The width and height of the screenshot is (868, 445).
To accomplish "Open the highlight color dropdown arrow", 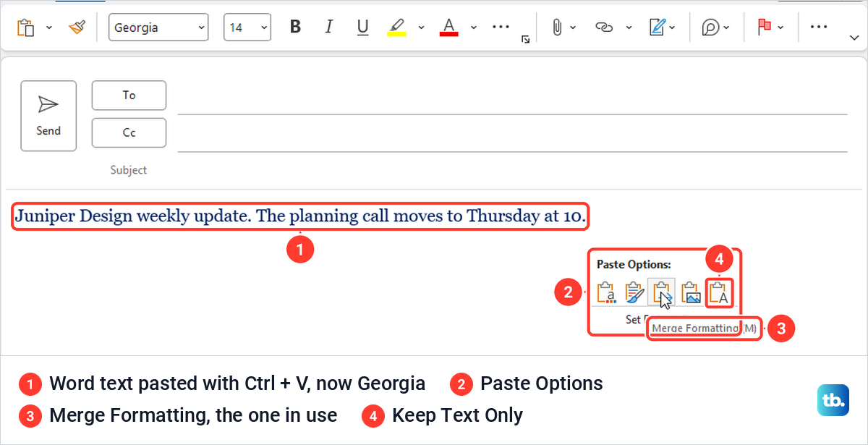I will coord(422,27).
